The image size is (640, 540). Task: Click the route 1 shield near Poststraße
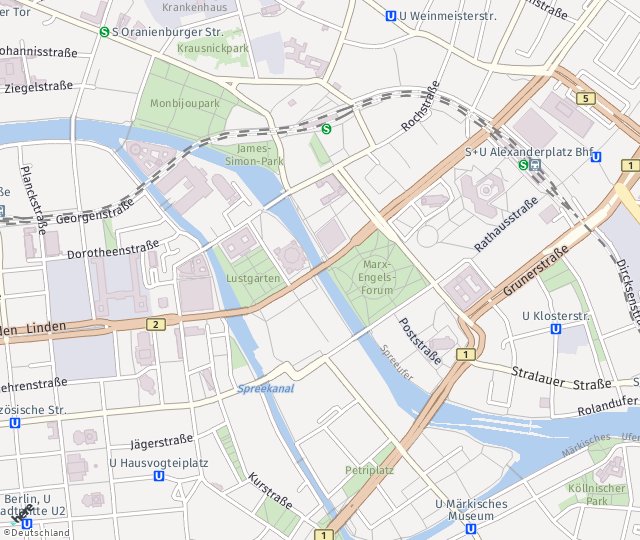coord(466,354)
